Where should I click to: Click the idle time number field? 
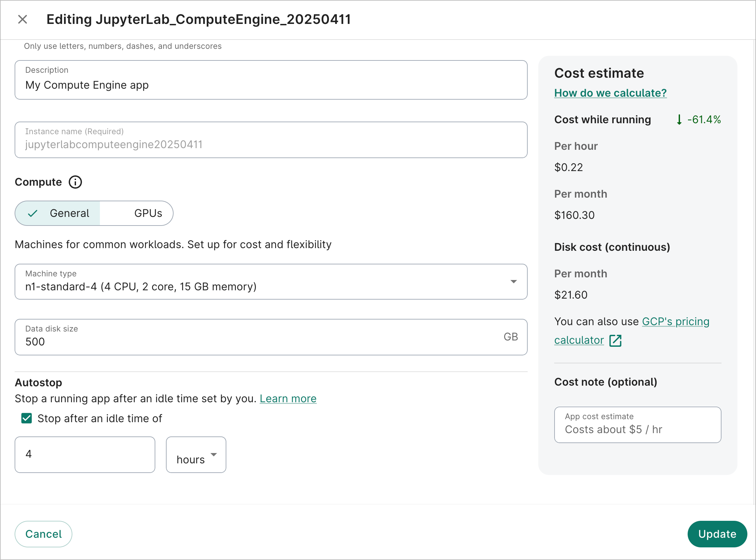pyautogui.click(x=85, y=454)
